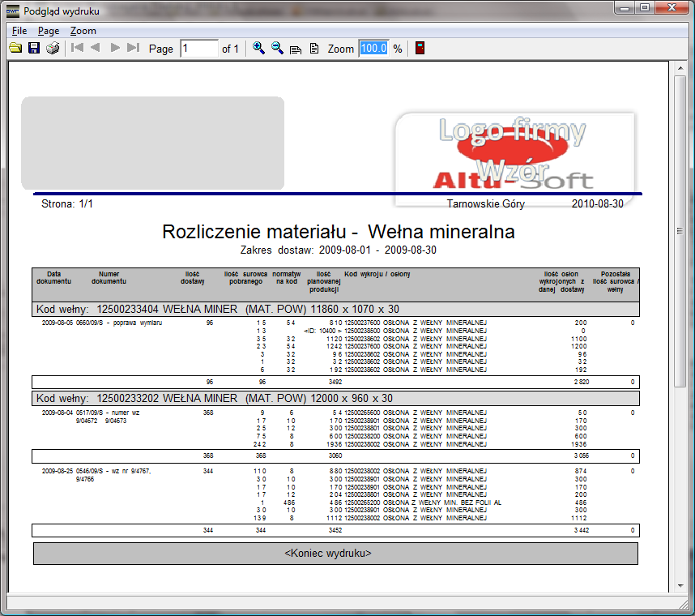Close the preview with the red door icon
695x616 pixels.
click(420, 49)
